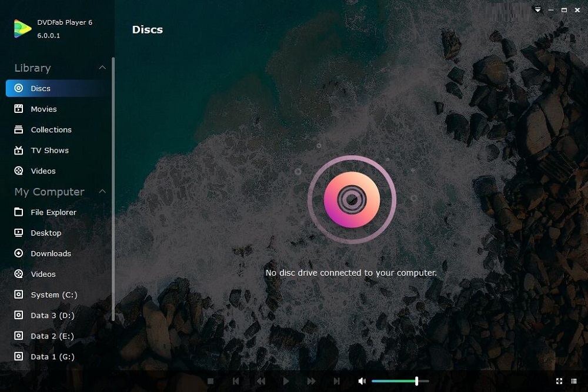Open the title bar dropdown menu
This screenshot has height=392, width=588.
pos(538,10)
